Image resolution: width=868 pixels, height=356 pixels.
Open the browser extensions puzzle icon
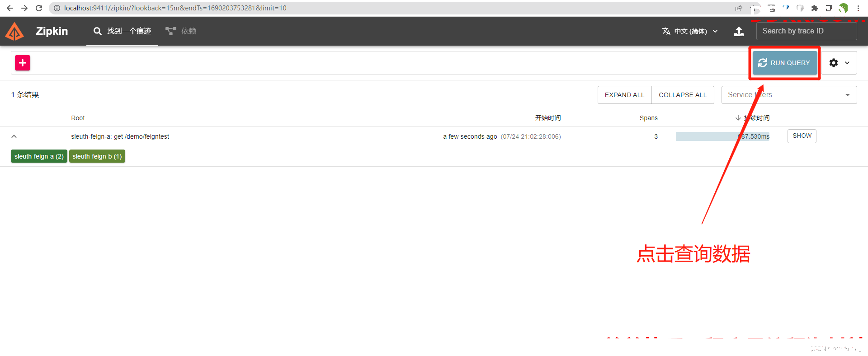pyautogui.click(x=815, y=8)
